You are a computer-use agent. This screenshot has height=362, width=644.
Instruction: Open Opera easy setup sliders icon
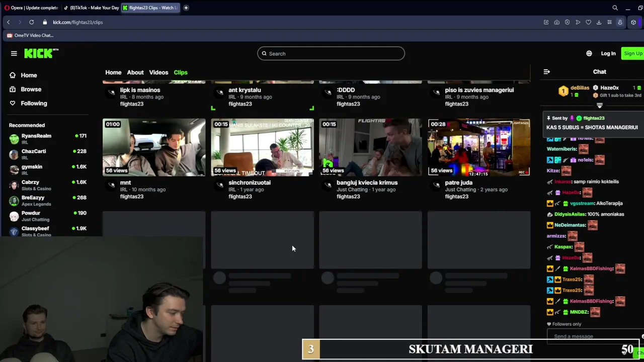coord(609,22)
